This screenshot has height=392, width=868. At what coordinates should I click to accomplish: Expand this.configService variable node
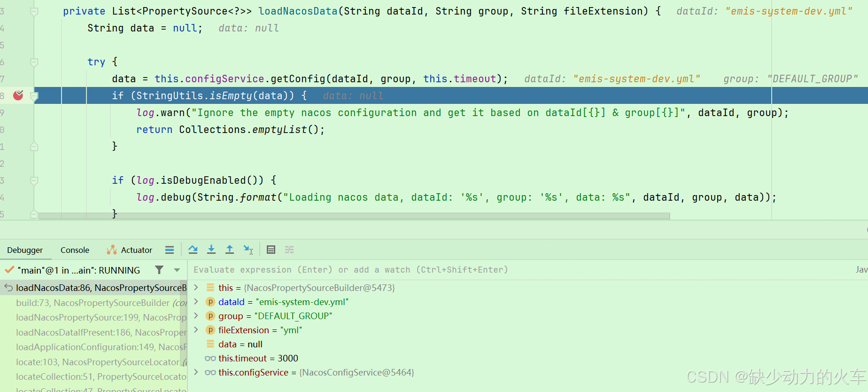click(x=196, y=372)
